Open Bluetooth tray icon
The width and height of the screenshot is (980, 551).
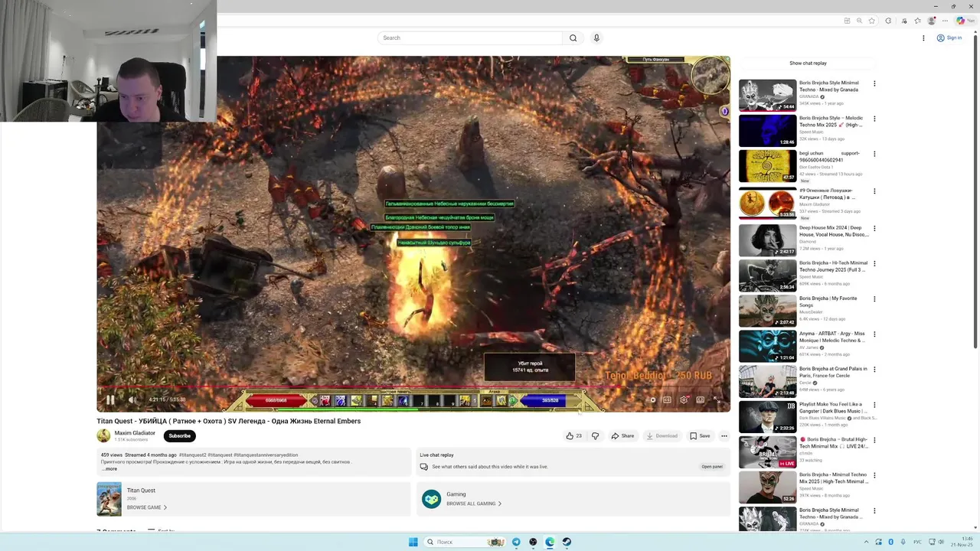click(890, 542)
